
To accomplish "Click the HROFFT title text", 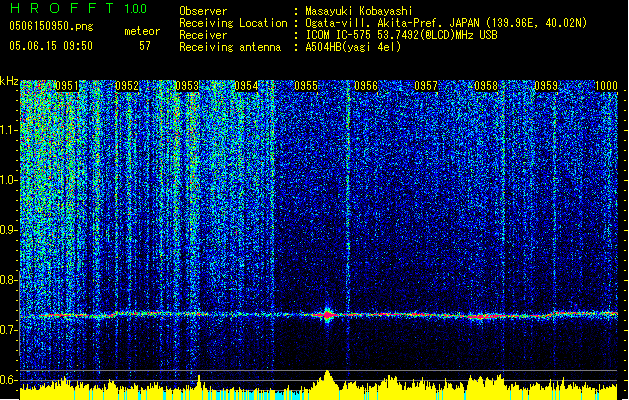I will coord(62,8).
